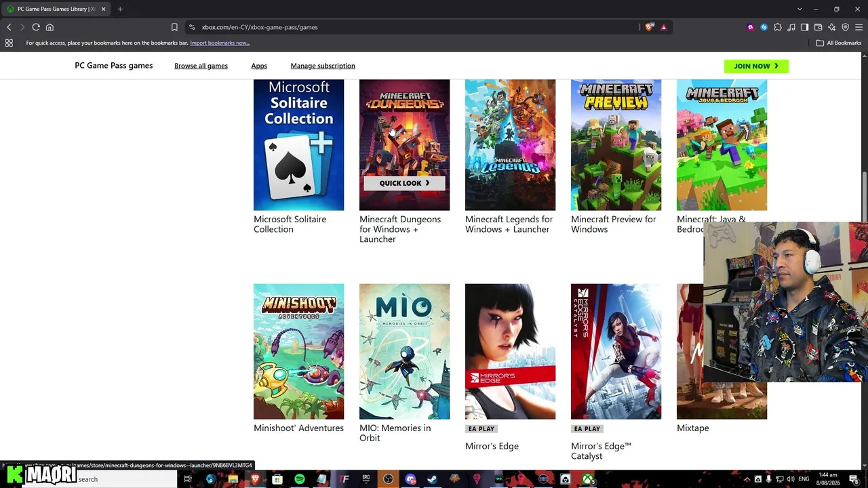The height and width of the screenshot is (488, 868).
Task: Open the Shazam extension
Action: pyautogui.click(x=764, y=27)
